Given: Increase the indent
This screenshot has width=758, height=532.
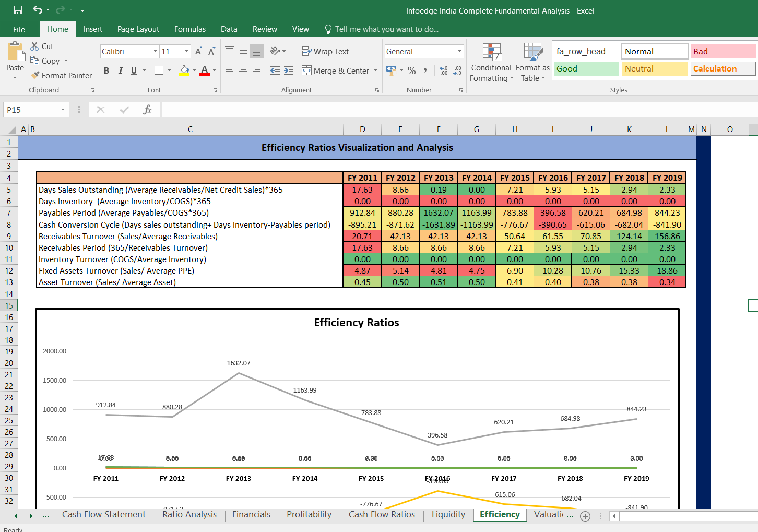Looking at the screenshot, I should [289, 70].
